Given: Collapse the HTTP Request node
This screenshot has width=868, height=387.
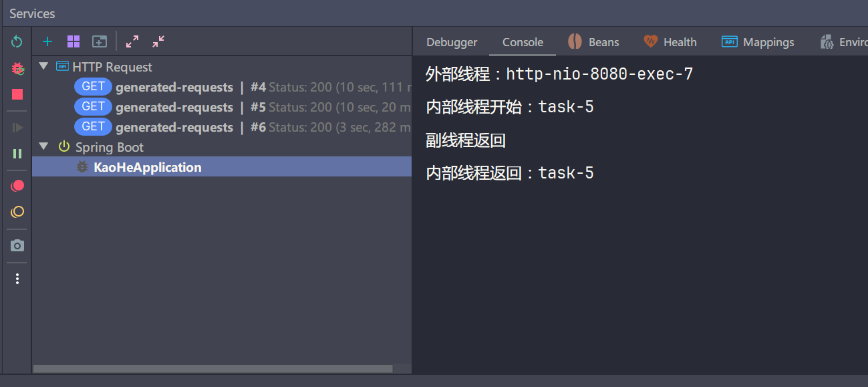Looking at the screenshot, I should pyautogui.click(x=43, y=66).
